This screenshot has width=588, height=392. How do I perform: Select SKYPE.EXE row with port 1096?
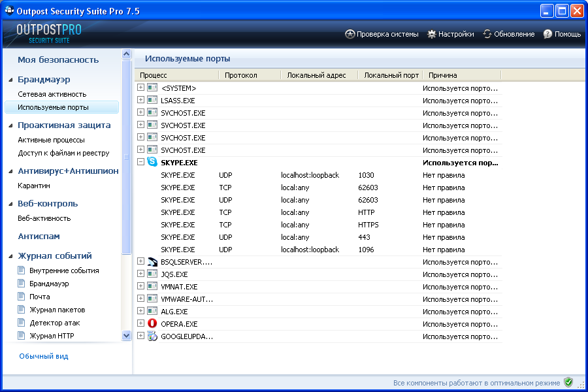[319, 250]
